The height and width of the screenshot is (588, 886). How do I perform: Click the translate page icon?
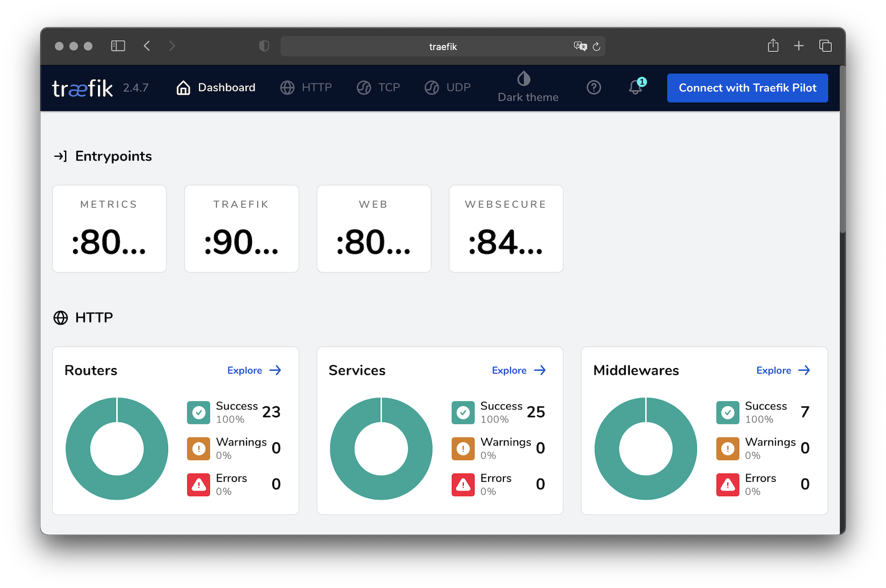pyautogui.click(x=580, y=46)
